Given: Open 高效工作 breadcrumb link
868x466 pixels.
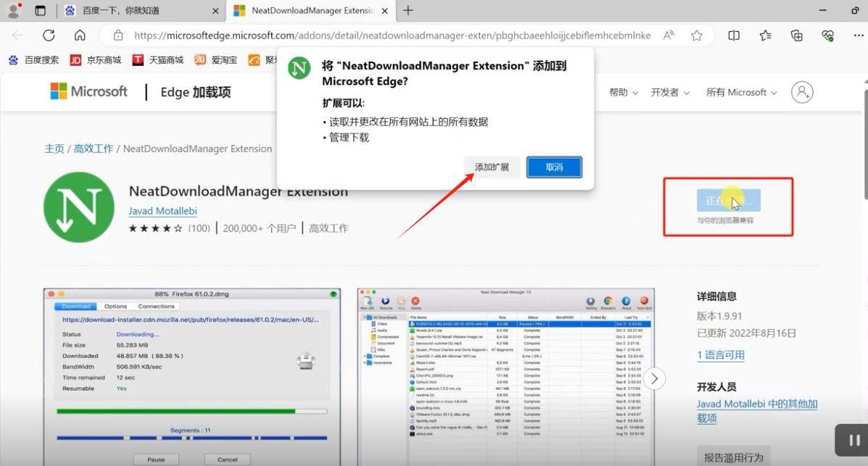Looking at the screenshot, I should click(94, 149).
